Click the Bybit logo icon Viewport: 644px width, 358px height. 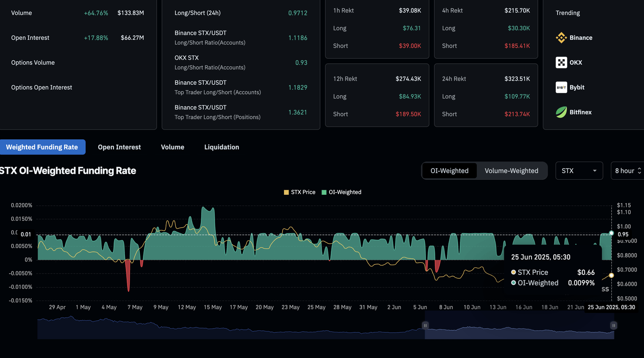coord(561,87)
